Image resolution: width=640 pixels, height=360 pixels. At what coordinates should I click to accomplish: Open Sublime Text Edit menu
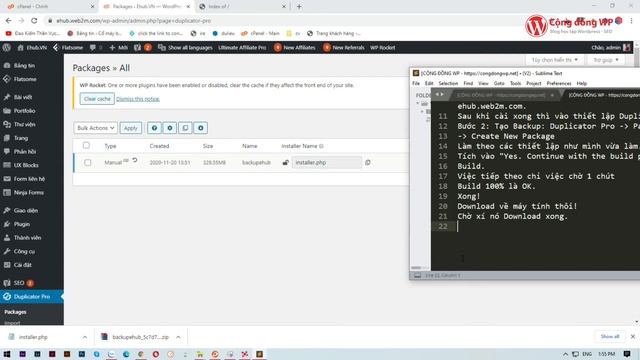(x=429, y=83)
